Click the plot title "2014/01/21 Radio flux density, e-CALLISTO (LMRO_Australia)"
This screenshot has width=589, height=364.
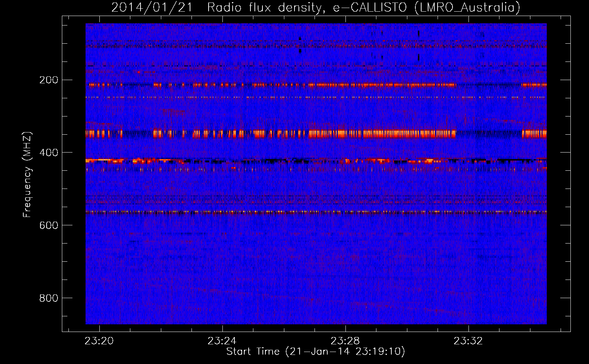coord(316,8)
